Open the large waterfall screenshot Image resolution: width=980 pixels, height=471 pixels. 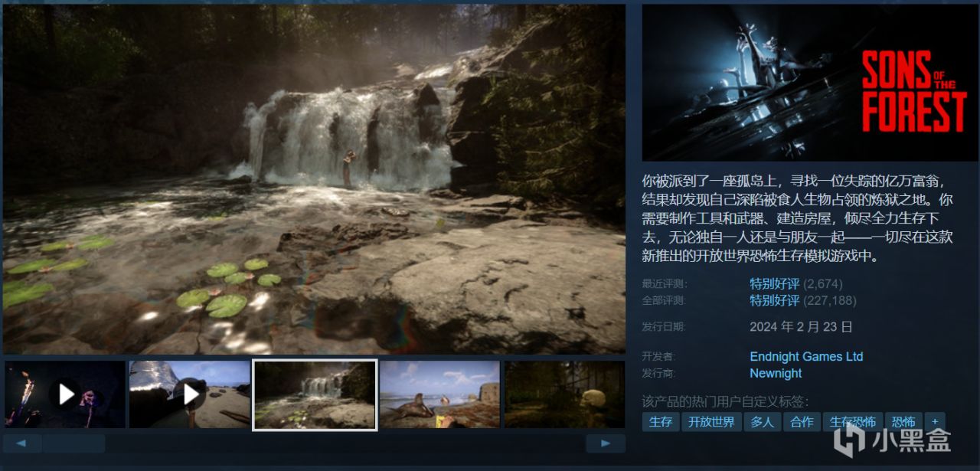click(314, 179)
